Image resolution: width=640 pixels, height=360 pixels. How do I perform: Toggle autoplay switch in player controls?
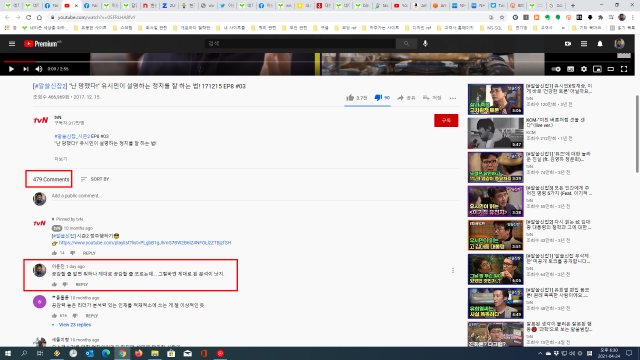point(556,69)
